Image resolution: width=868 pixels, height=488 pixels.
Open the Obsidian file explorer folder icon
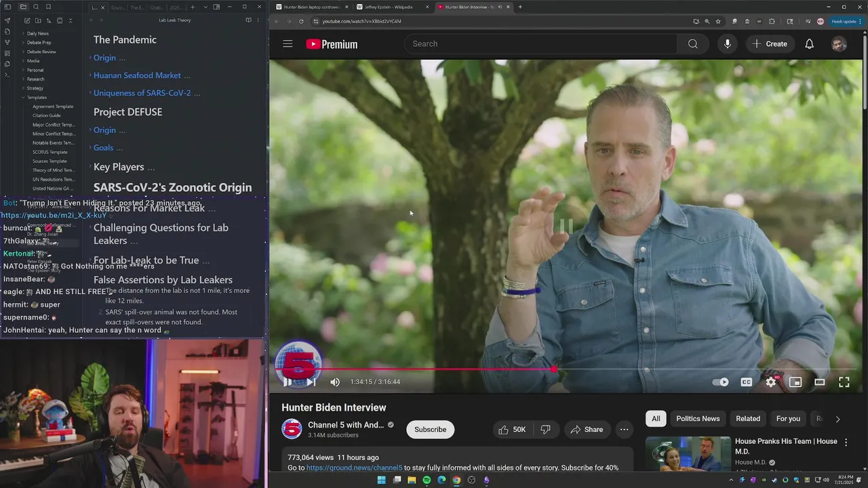(23, 7)
